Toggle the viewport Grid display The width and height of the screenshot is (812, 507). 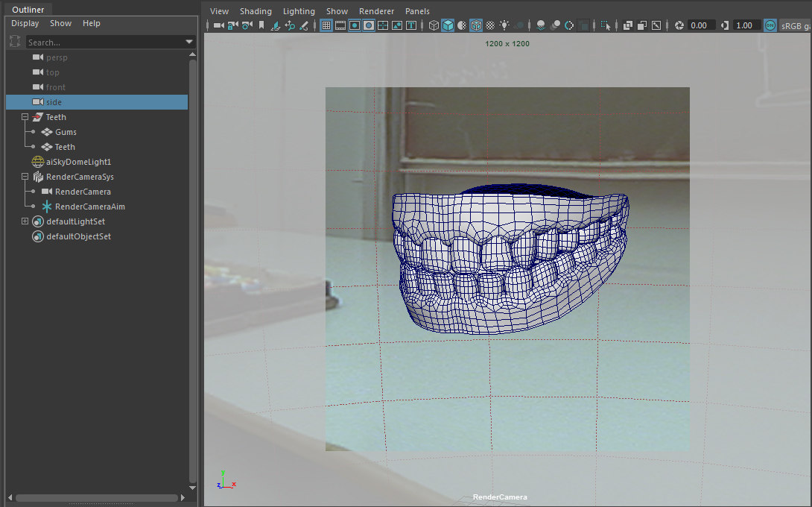pyautogui.click(x=326, y=25)
